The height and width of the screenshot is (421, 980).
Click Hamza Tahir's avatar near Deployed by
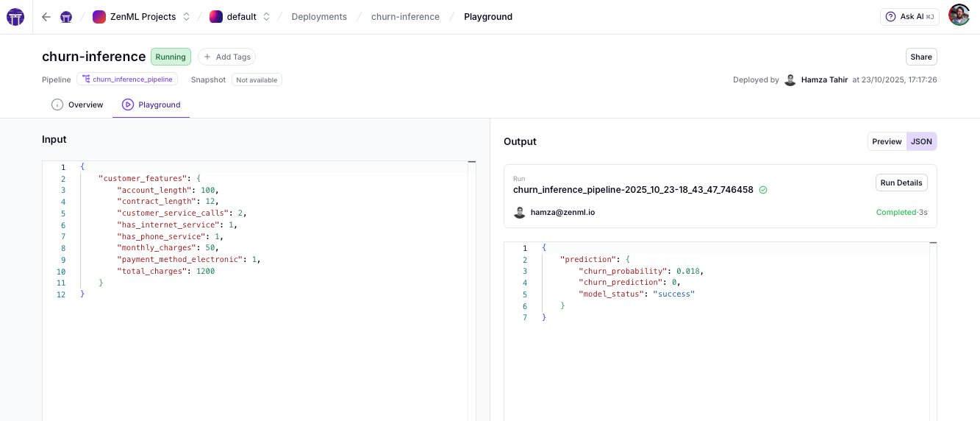[x=790, y=80]
